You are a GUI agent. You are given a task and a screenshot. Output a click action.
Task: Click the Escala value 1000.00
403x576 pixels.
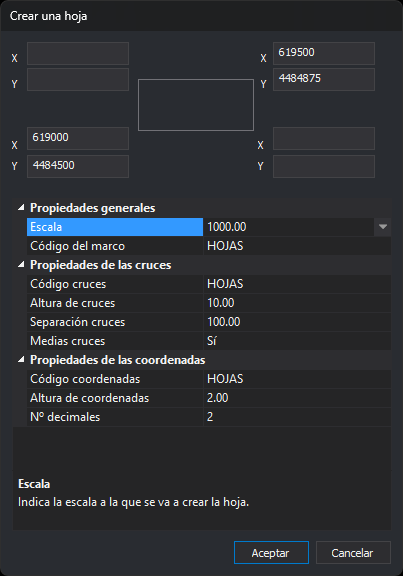tap(289, 227)
